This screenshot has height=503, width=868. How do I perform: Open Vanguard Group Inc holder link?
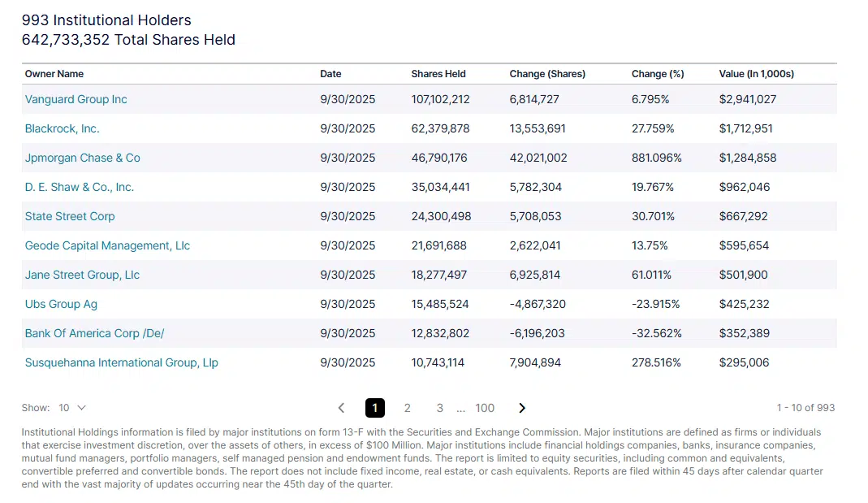tap(76, 99)
